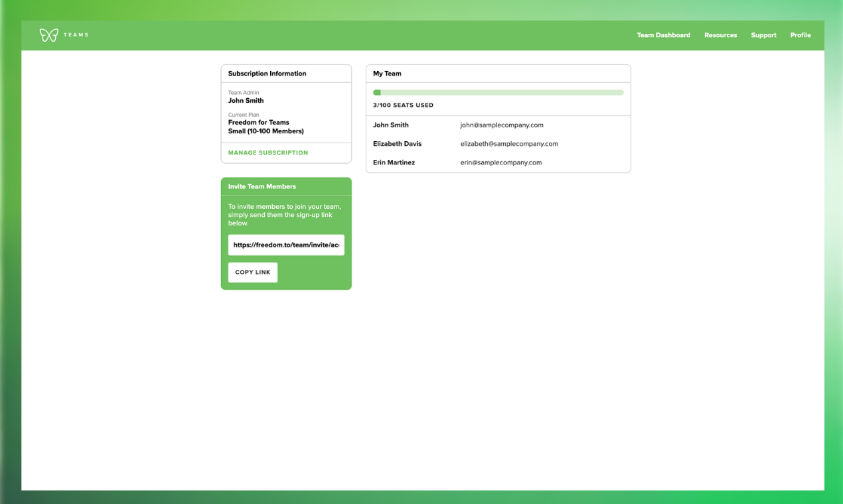Viewport: 843px width, 504px height.
Task: Click the email elizabeth@samplecompany.com
Action: (x=509, y=143)
